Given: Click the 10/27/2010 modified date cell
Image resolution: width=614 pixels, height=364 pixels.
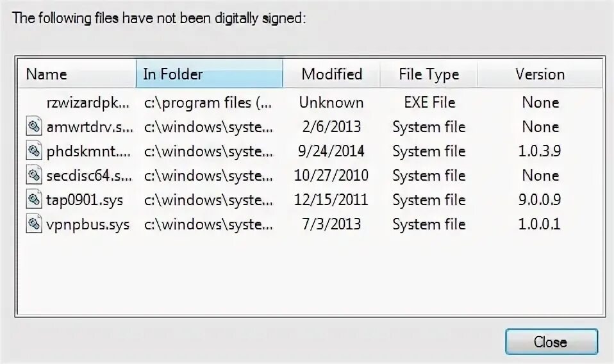Looking at the screenshot, I should [331, 176].
